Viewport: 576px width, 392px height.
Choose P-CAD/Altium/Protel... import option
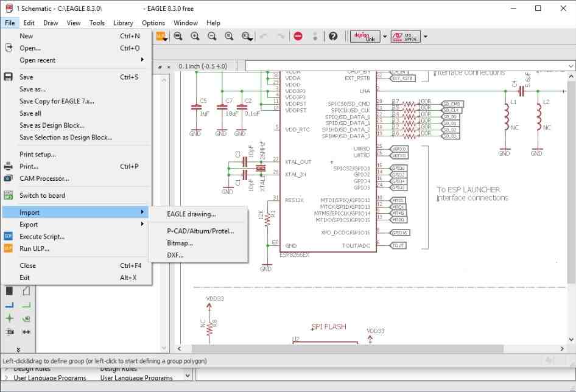point(198,231)
